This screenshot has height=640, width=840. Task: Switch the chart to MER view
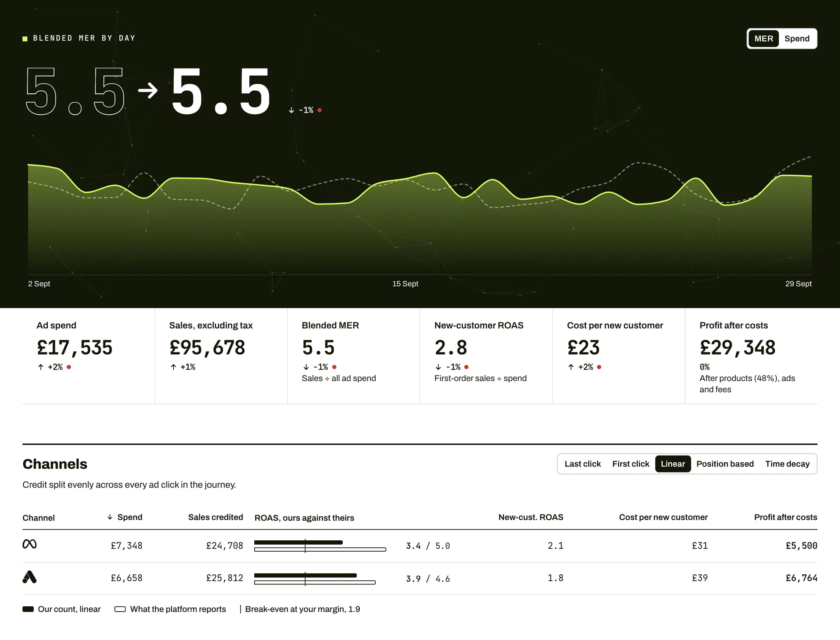click(x=763, y=39)
